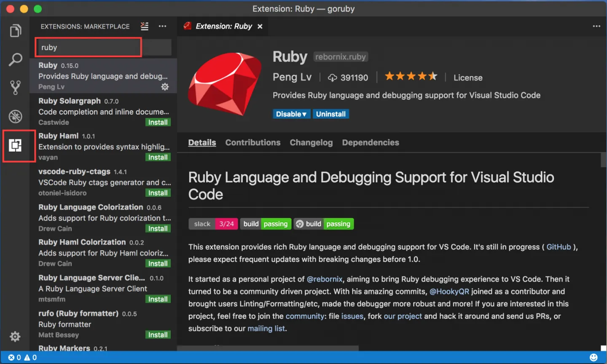The width and height of the screenshot is (607, 364).
Task: Select Ruby 0.15.0 extension in list
Action: (103, 76)
